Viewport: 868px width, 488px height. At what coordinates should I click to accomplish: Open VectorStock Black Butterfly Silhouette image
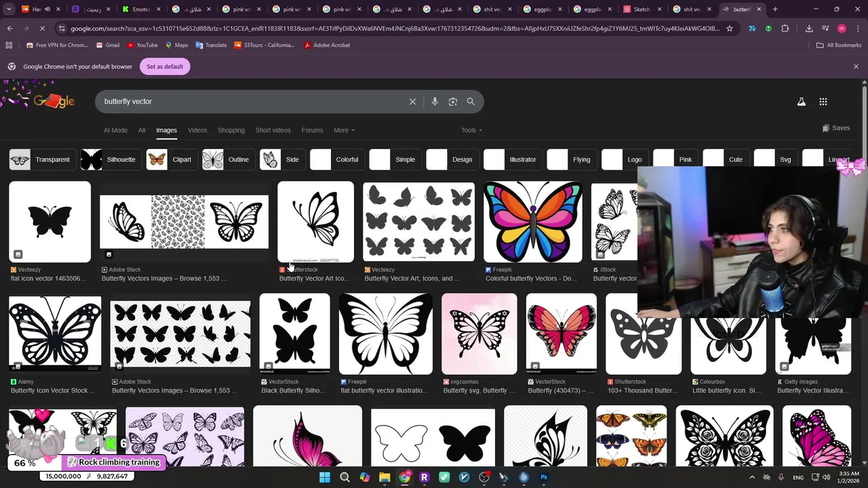(x=295, y=333)
